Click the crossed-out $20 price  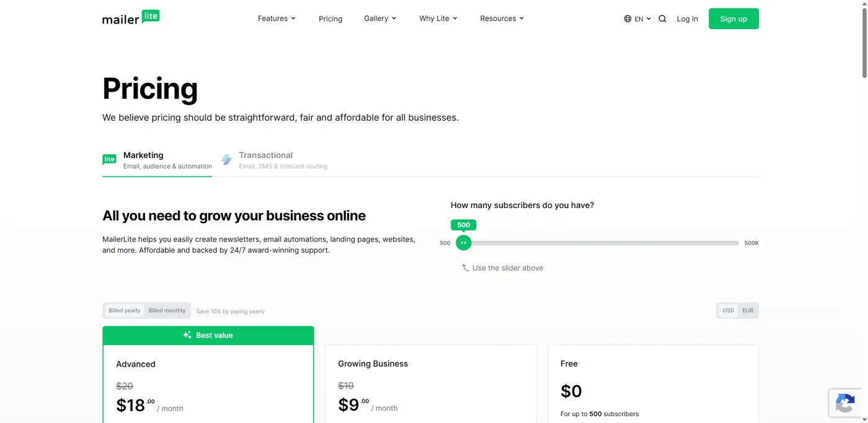pyautogui.click(x=125, y=386)
